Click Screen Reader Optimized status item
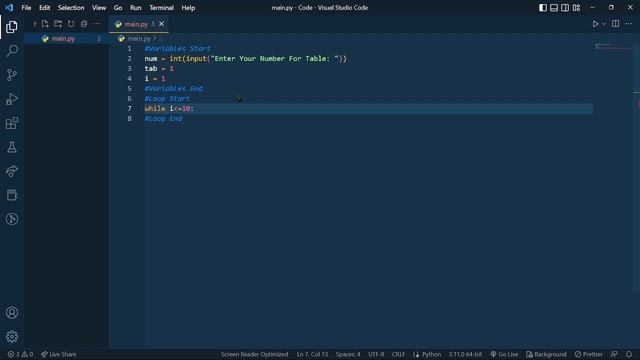Image resolution: width=640 pixels, height=360 pixels. point(254,354)
